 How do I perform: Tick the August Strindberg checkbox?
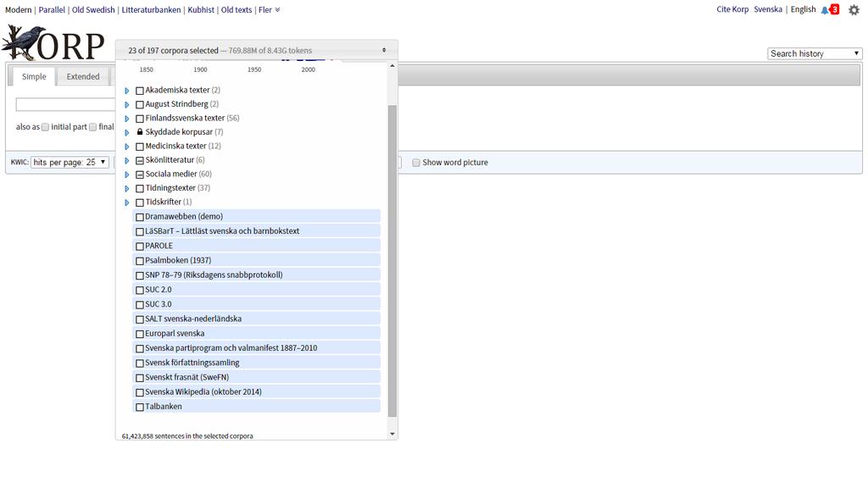140,104
